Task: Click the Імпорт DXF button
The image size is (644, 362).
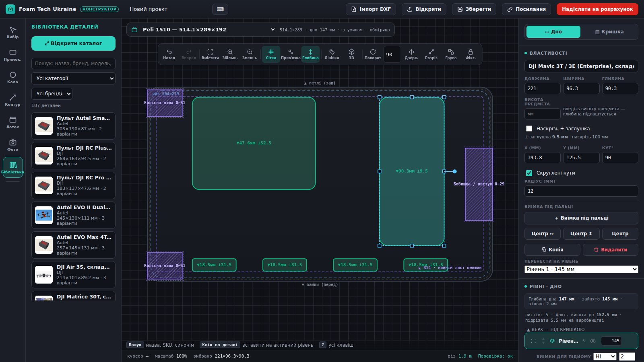Action: coord(371,9)
